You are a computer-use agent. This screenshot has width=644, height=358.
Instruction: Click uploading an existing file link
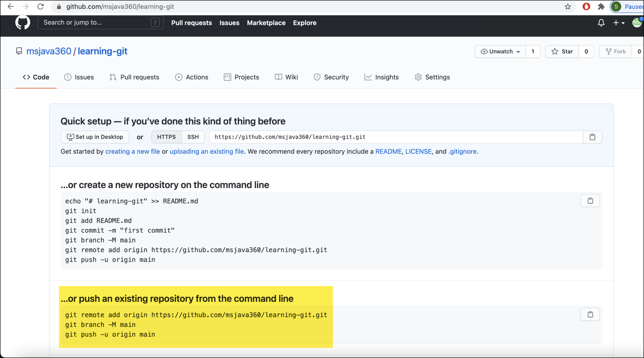tap(207, 151)
